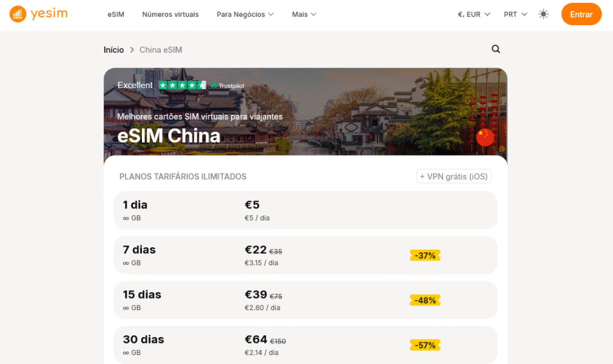
Task: Click the -57% discount tag on 30 dias
Action: coord(425,345)
